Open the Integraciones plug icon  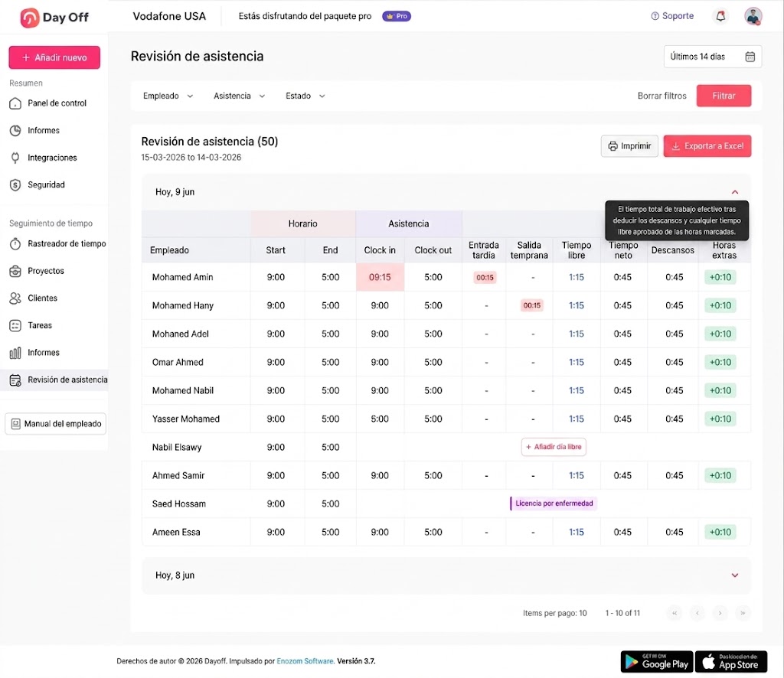point(15,158)
